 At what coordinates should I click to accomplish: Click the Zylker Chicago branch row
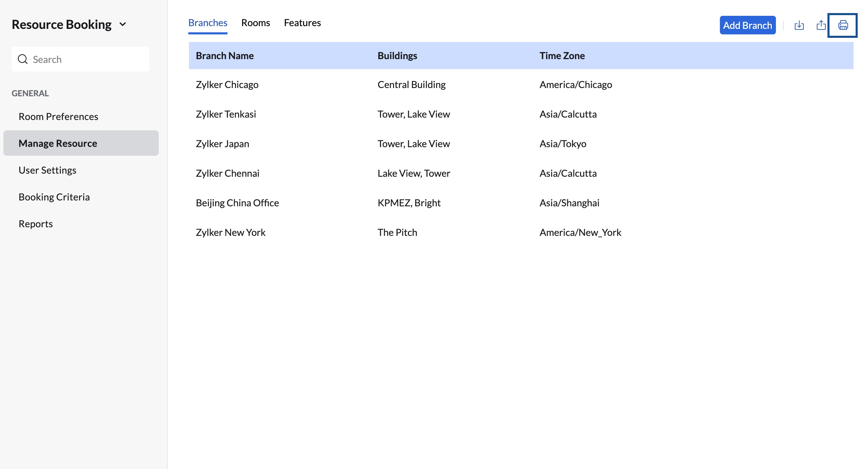tap(227, 85)
